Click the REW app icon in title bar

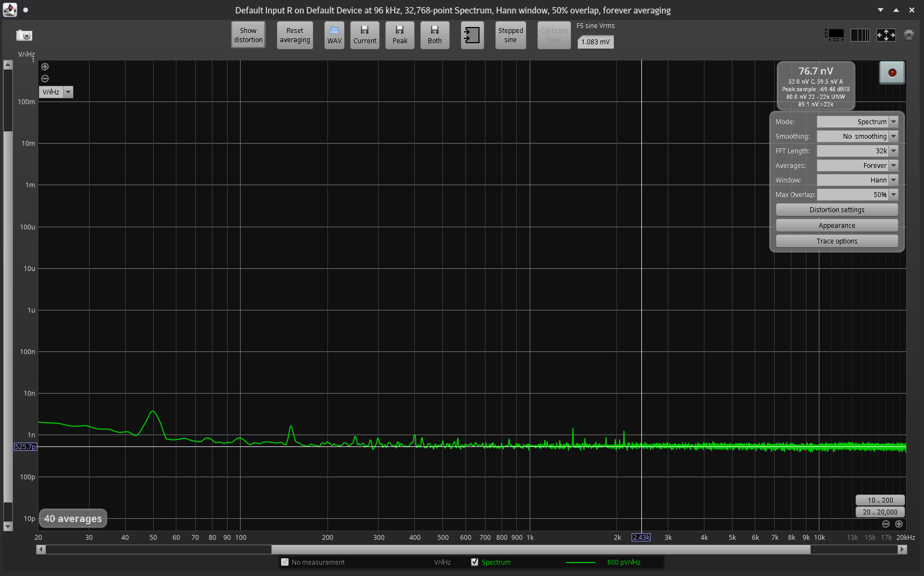(x=10, y=10)
